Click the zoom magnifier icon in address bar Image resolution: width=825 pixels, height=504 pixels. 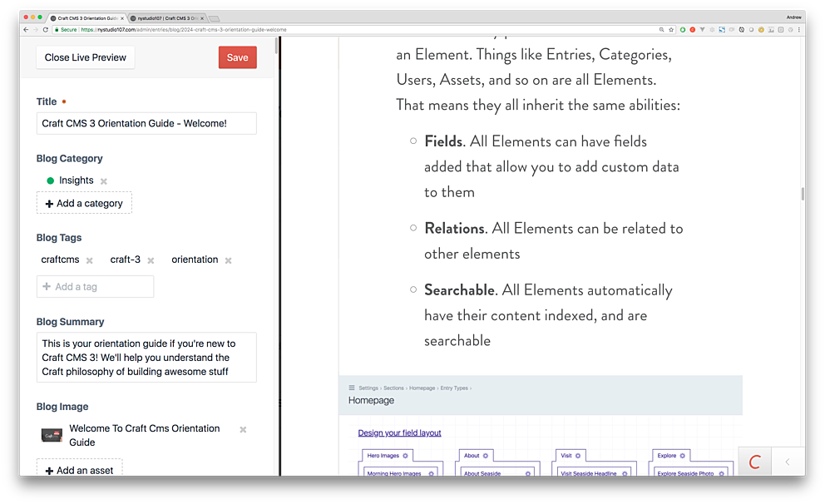point(661,29)
